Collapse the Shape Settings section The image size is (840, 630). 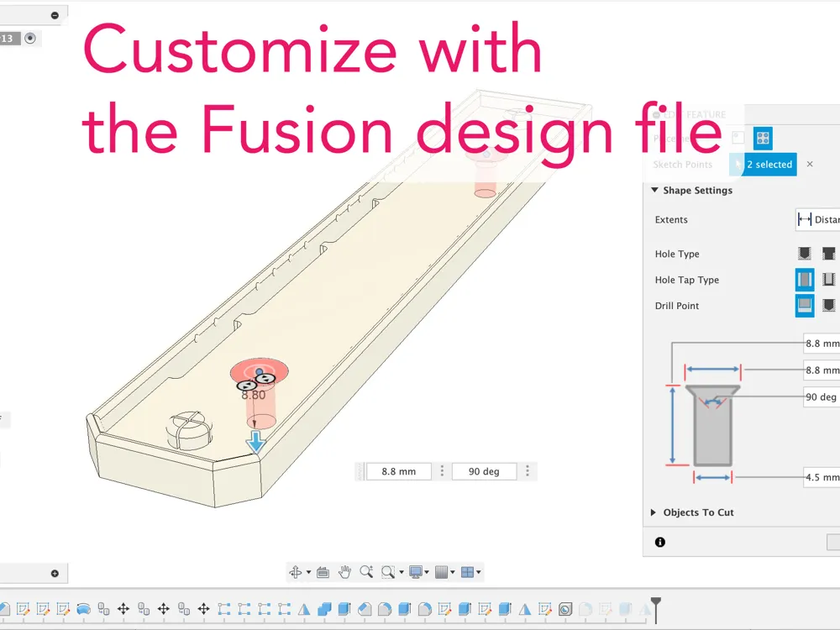coord(654,190)
